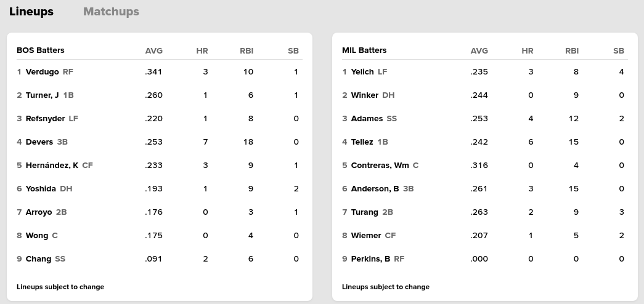Open Yelich's player profile
Screen dimensions: 644x304
[x=362, y=72]
